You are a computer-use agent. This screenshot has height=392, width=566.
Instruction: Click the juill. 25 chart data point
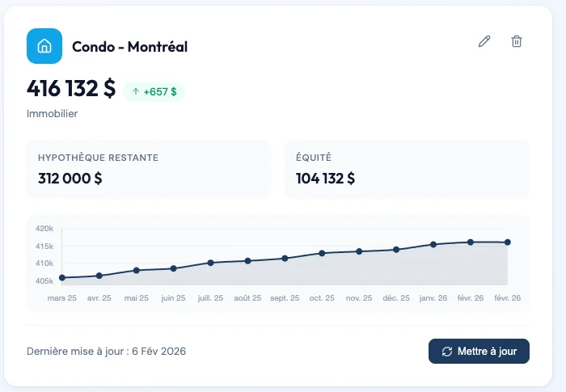[210, 263]
